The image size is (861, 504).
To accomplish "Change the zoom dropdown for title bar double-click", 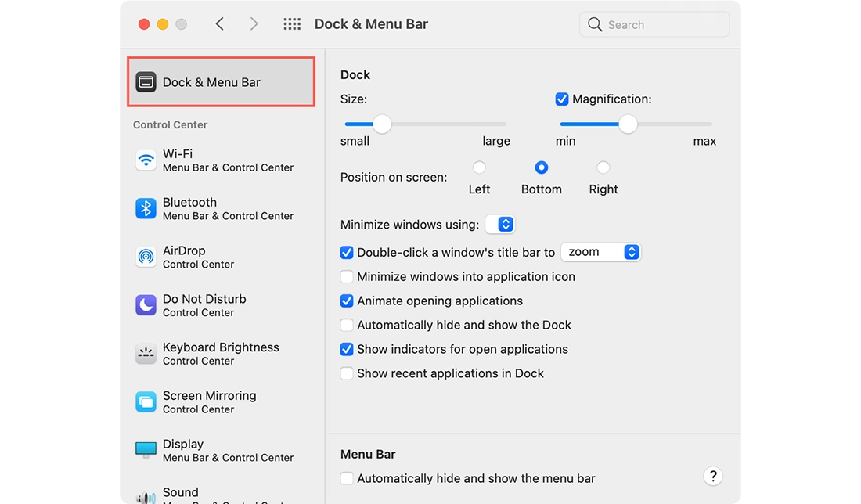I will 600,252.
